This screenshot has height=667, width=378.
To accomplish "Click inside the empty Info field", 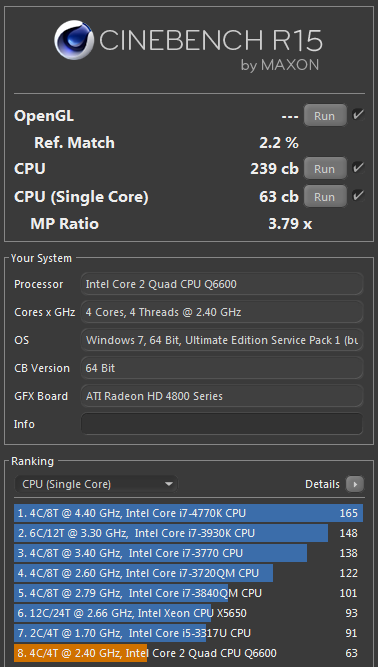I will point(222,424).
